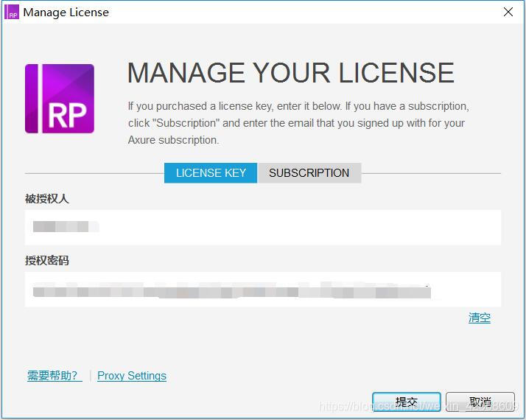
Task: Click the small Axure RP title bar icon
Action: pyautogui.click(x=12, y=12)
